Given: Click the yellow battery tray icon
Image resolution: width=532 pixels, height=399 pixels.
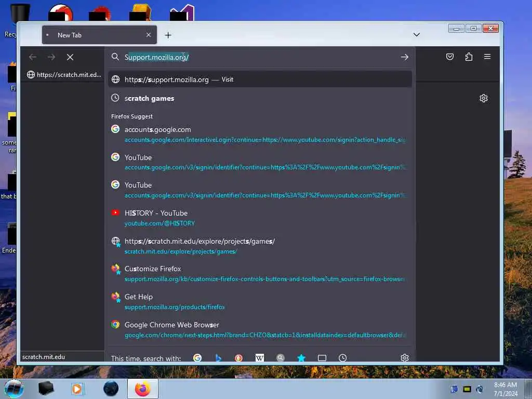Looking at the screenshot, I should point(467,389).
